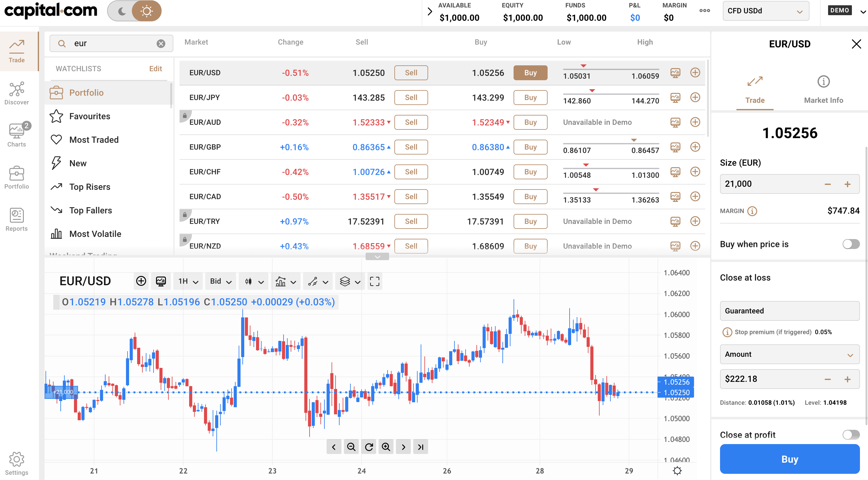Open Reports from the left sidebar
The width and height of the screenshot is (868, 480).
pyautogui.click(x=16, y=220)
